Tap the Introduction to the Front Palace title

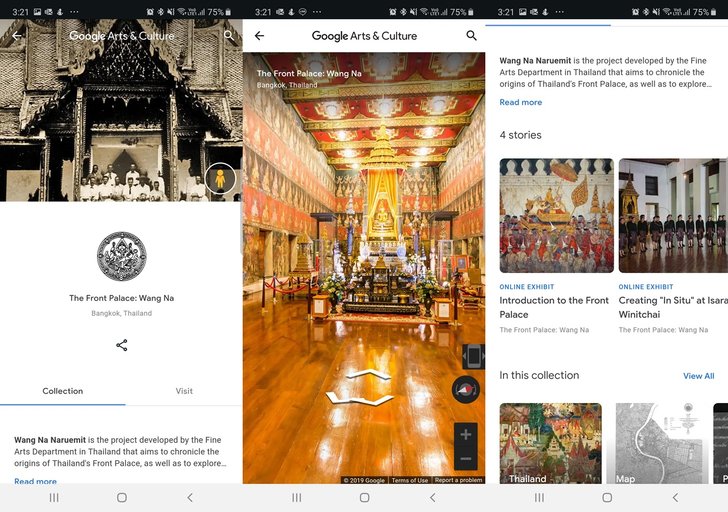pyautogui.click(x=554, y=307)
